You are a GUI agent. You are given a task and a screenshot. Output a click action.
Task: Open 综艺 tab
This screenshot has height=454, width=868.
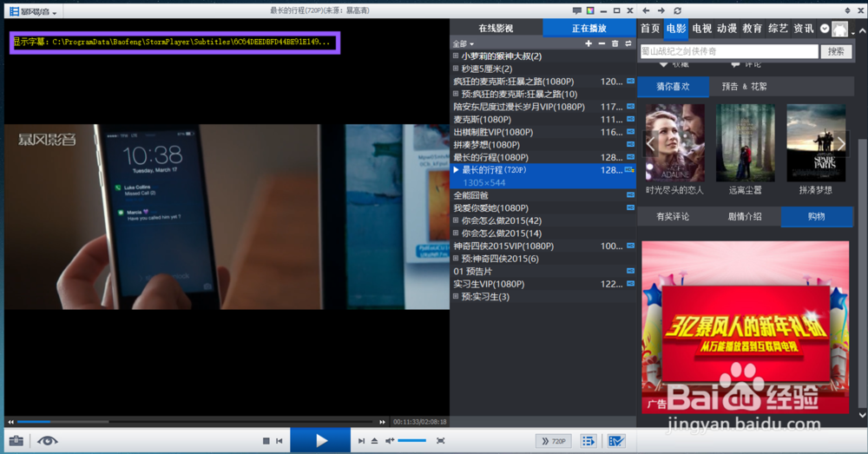coord(778,29)
